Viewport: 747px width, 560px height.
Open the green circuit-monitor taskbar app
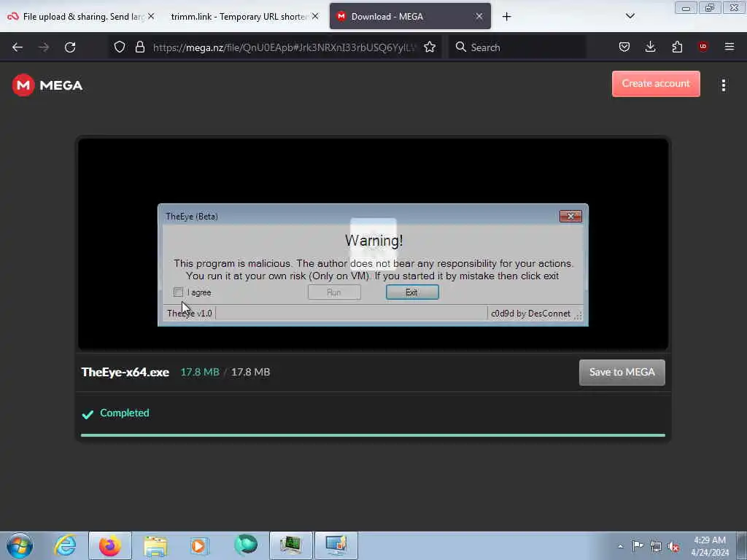[x=290, y=545]
